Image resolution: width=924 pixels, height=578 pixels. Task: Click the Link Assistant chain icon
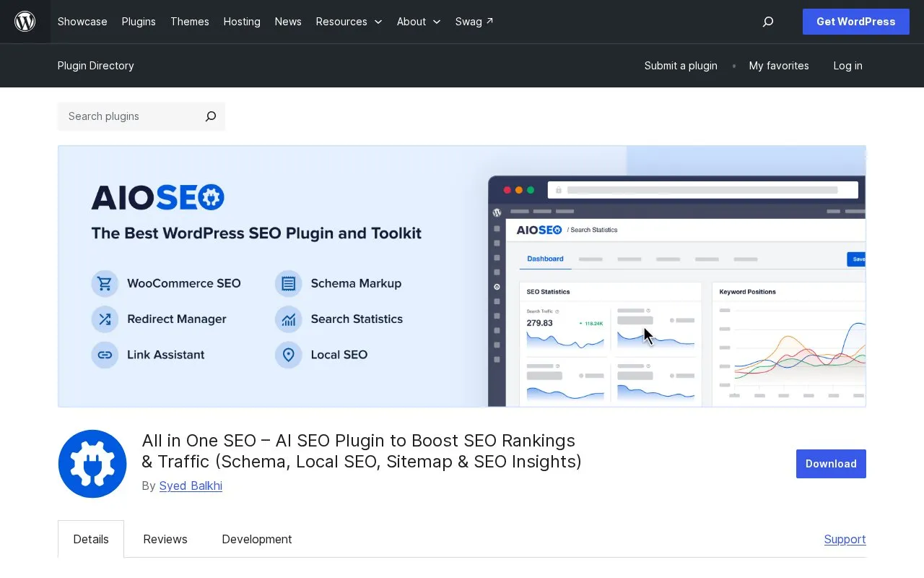click(x=105, y=355)
